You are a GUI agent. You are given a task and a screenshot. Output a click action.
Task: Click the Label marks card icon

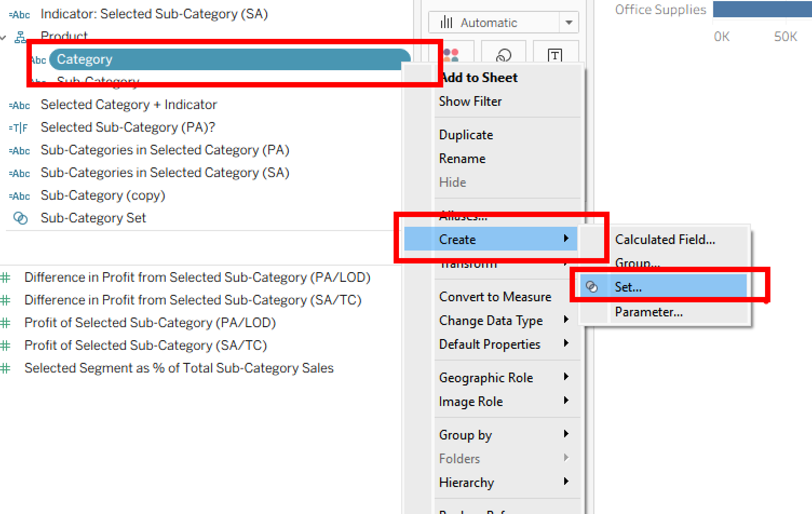click(555, 55)
